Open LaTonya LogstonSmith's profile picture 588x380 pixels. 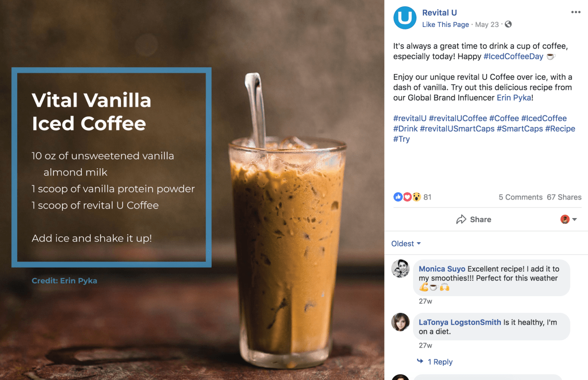[x=400, y=322]
